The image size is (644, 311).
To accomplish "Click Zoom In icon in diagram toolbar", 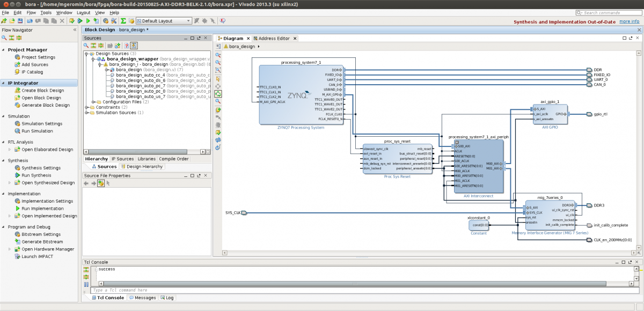I will 218,55.
